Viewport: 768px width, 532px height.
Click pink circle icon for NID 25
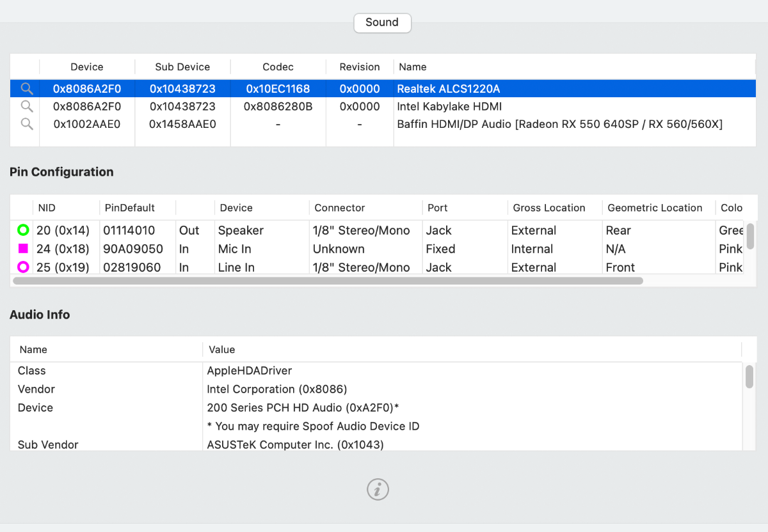point(24,267)
